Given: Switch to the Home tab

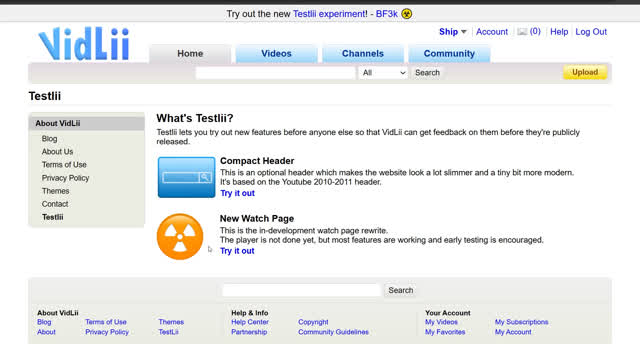Looking at the screenshot, I should coord(190,53).
